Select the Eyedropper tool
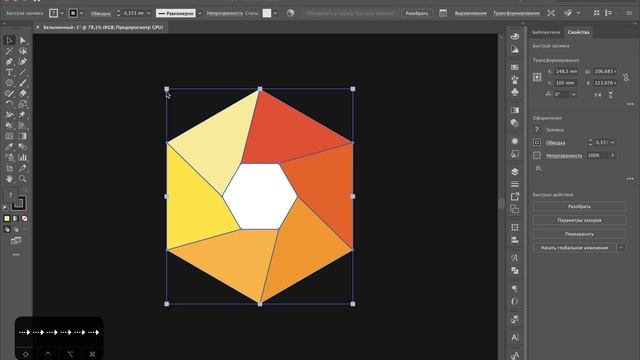Screen dimensions: 640x360 click(x=9, y=147)
